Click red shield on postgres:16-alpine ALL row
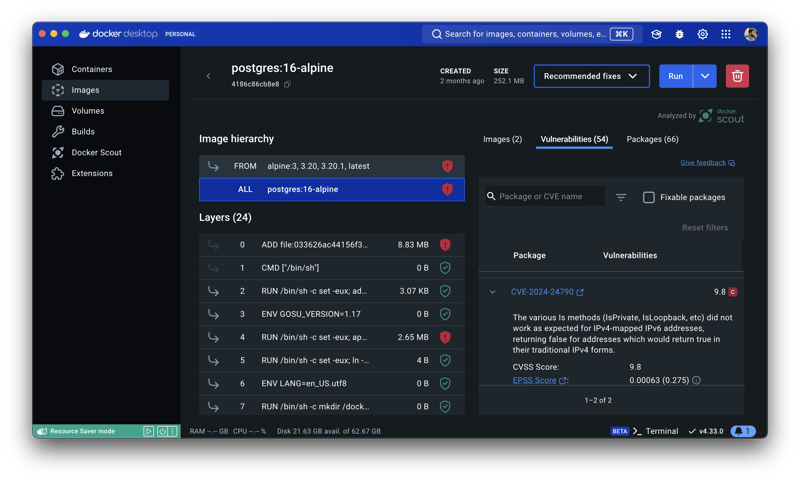This screenshot has width=800, height=481. coord(447,189)
